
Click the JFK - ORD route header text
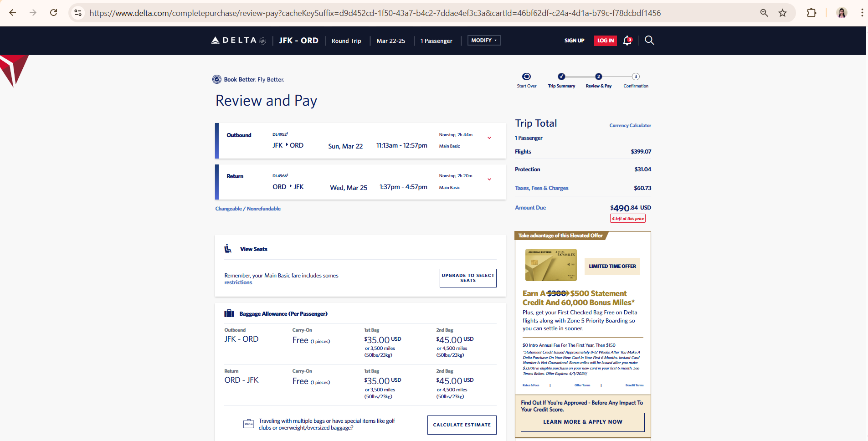[x=298, y=41]
